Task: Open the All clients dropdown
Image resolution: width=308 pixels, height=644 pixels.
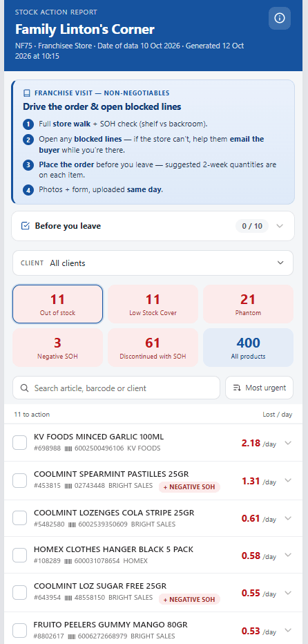Action: 153,263
